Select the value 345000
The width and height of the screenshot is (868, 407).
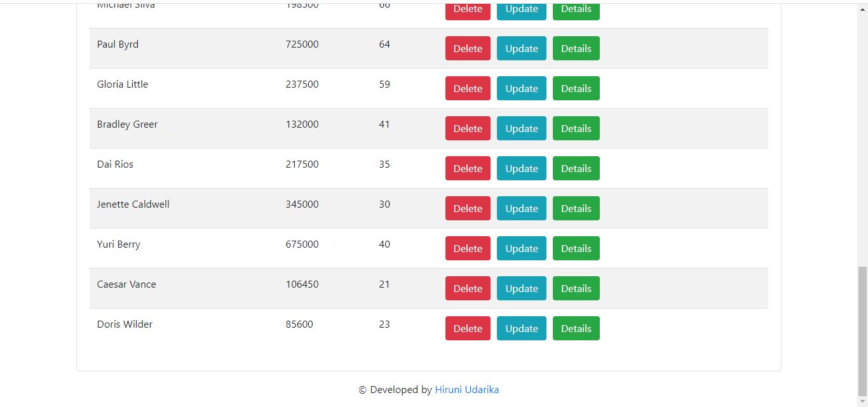pyautogui.click(x=302, y=204)
